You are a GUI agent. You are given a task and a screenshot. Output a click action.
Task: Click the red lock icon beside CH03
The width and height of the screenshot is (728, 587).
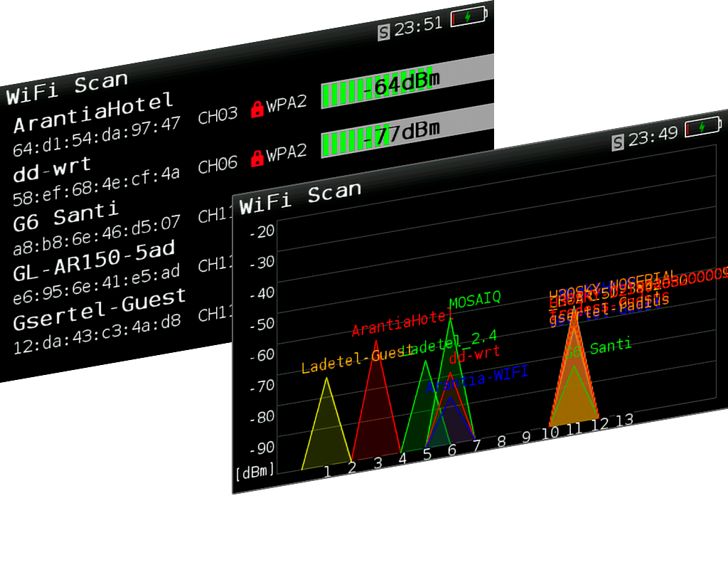point(257,110)
